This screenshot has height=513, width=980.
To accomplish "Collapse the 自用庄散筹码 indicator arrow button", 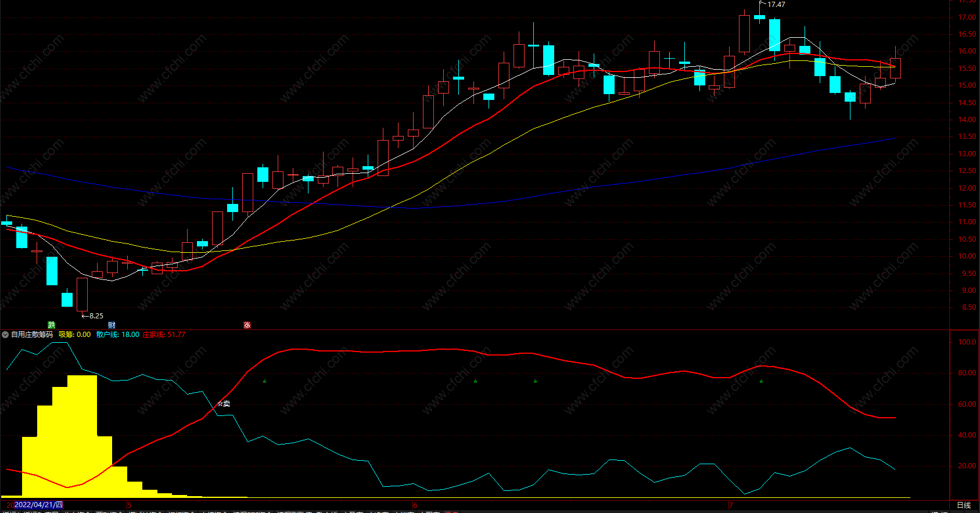I will pyautogui.click(x=5, y=335).
